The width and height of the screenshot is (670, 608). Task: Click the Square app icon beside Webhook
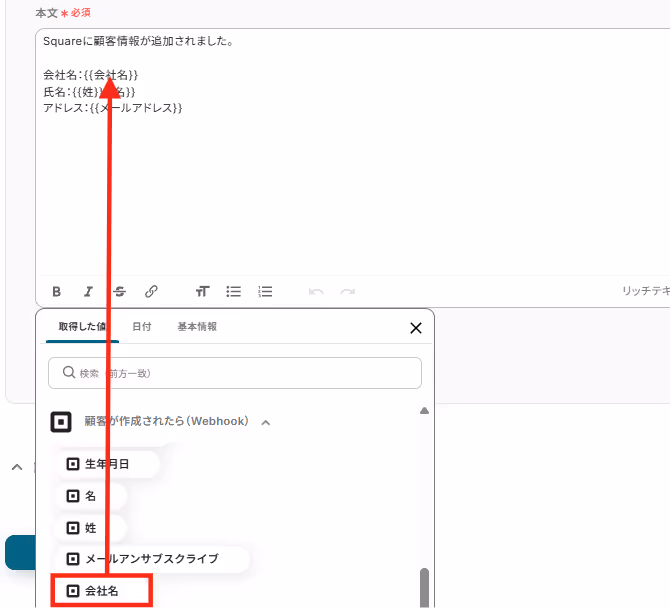pyautogui.click(x=61, y=422)
